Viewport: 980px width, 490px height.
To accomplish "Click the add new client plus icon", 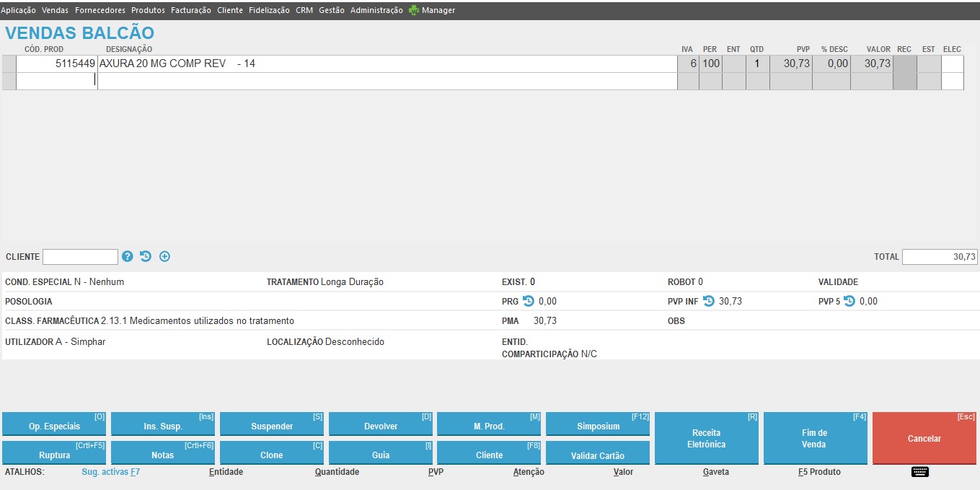I will click(164, 256).
